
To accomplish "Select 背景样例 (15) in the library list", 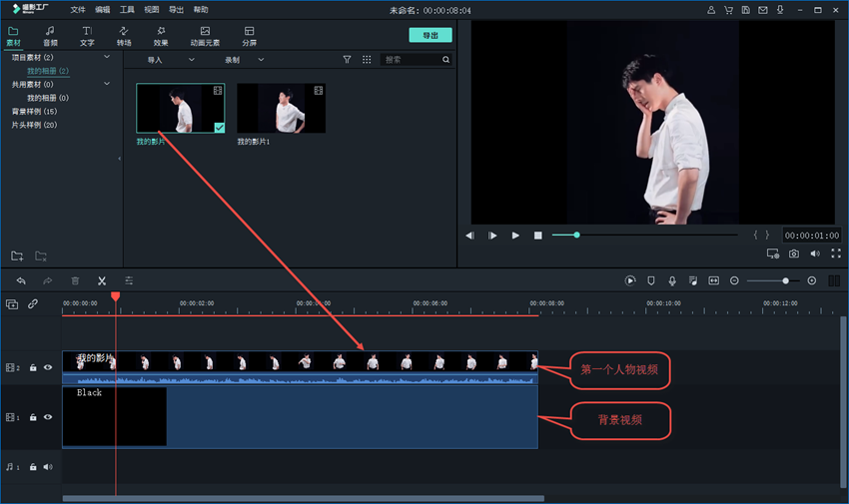I will pos(34,112).
